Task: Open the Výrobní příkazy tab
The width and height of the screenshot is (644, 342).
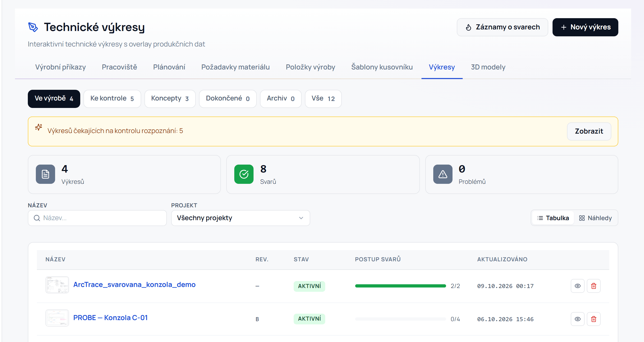Action: [x=60, y=67]
